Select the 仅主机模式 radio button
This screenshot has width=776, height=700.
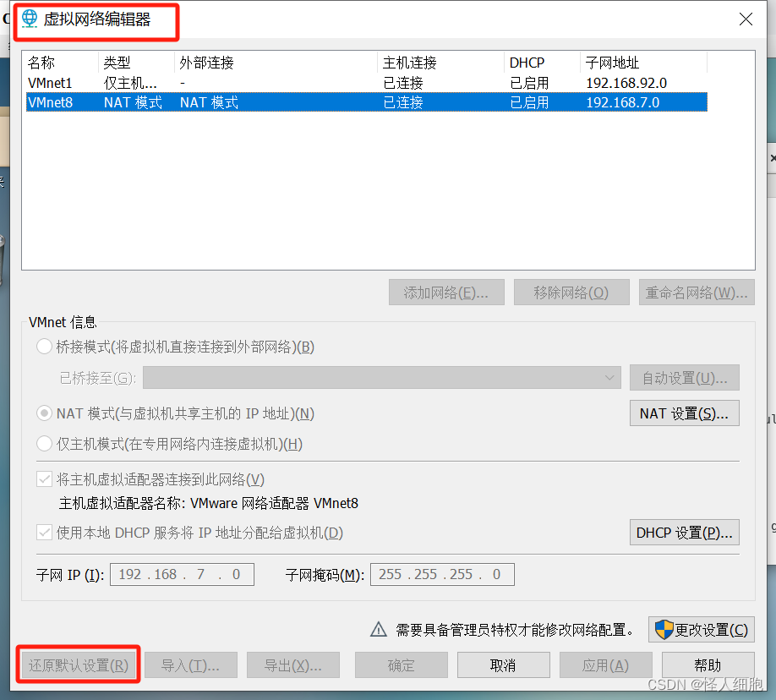tap(43, 443)
